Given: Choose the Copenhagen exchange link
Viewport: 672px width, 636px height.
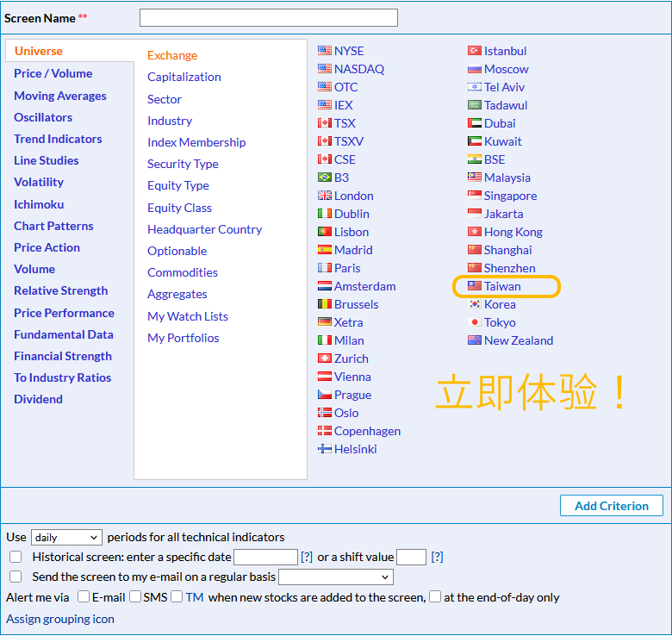Looking at the screenshot, I should (367, 431).
